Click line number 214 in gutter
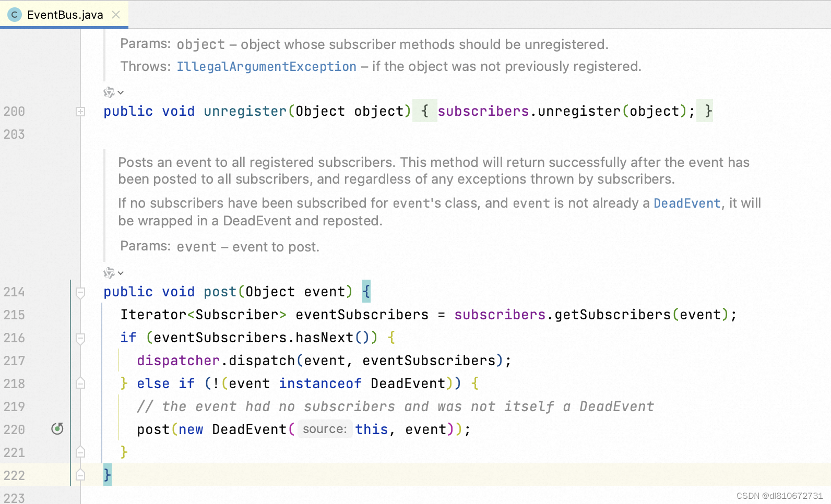The height and width of the screenshot is (504, 831). (x=14, y=292)
